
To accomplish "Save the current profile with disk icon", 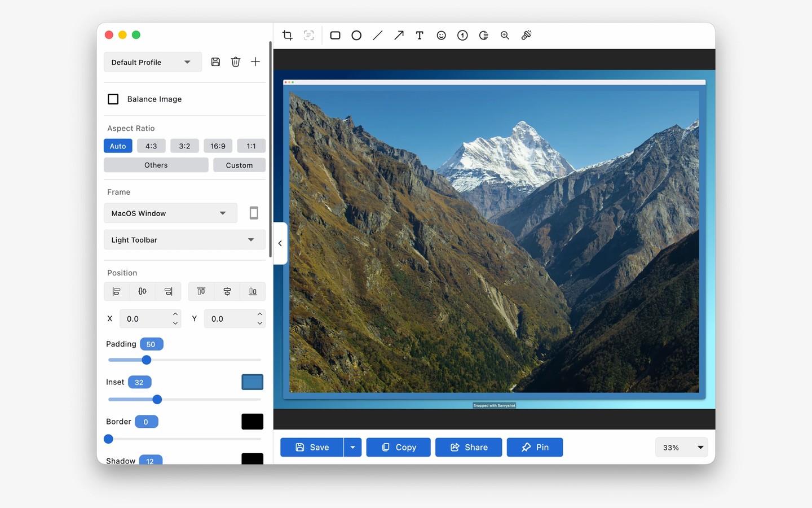I will (215, 62).
